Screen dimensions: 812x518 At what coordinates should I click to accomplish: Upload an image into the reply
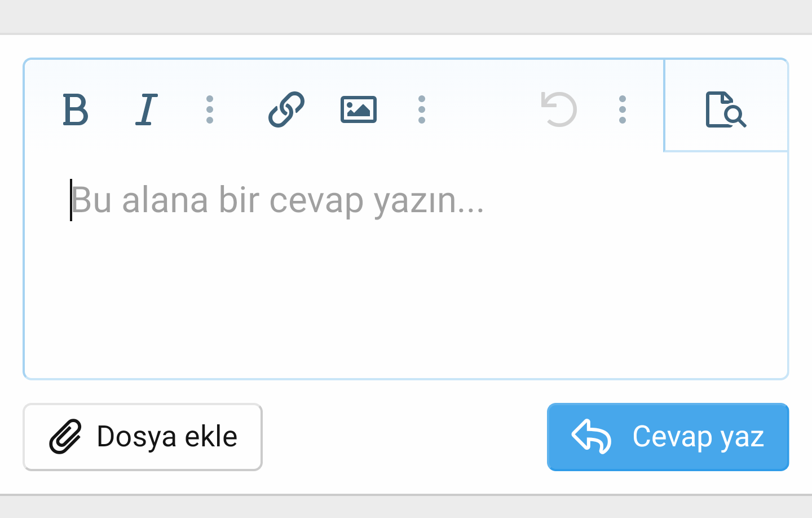358,109
